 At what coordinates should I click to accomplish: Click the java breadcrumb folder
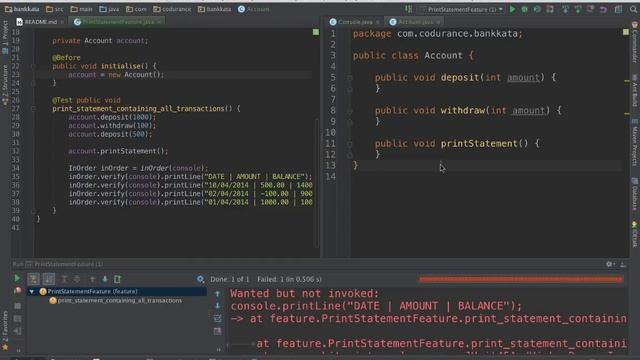(x=109, y=9)
